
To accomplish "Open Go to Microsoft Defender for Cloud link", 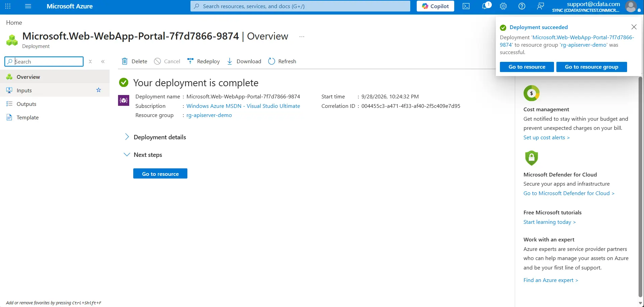I will click(569, 193).
